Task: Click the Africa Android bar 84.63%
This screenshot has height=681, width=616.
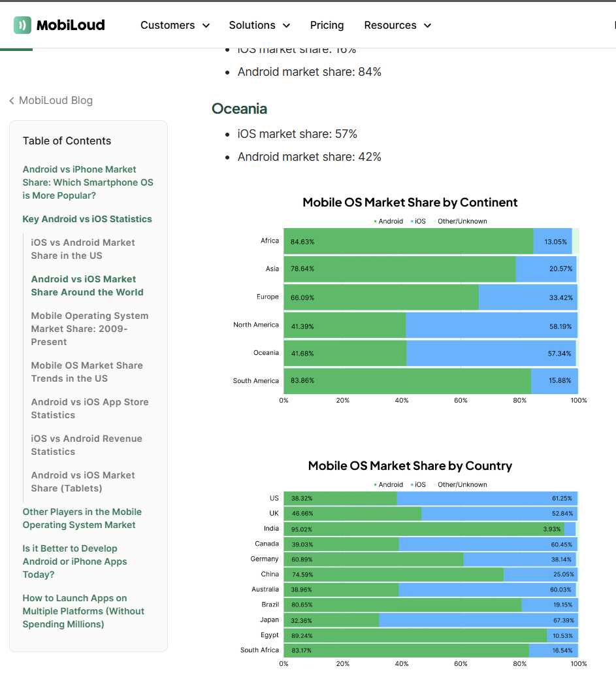Action: click(408, 241)
